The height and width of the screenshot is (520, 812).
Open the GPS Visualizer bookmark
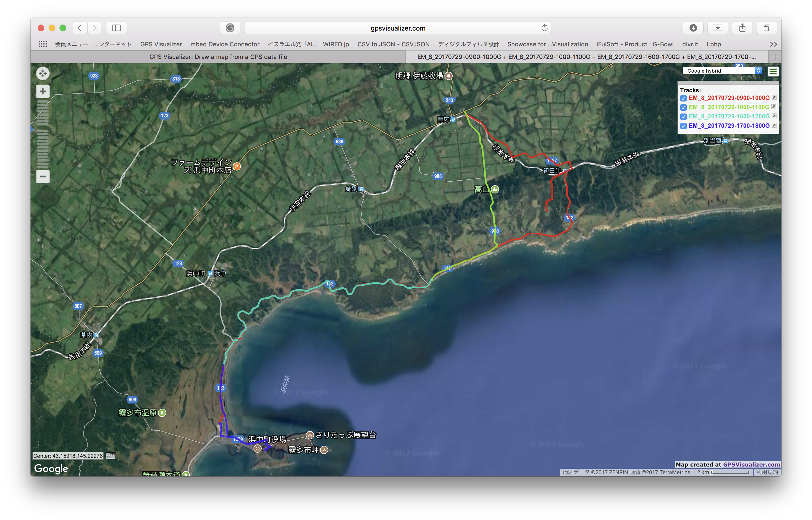pos(161,44)
